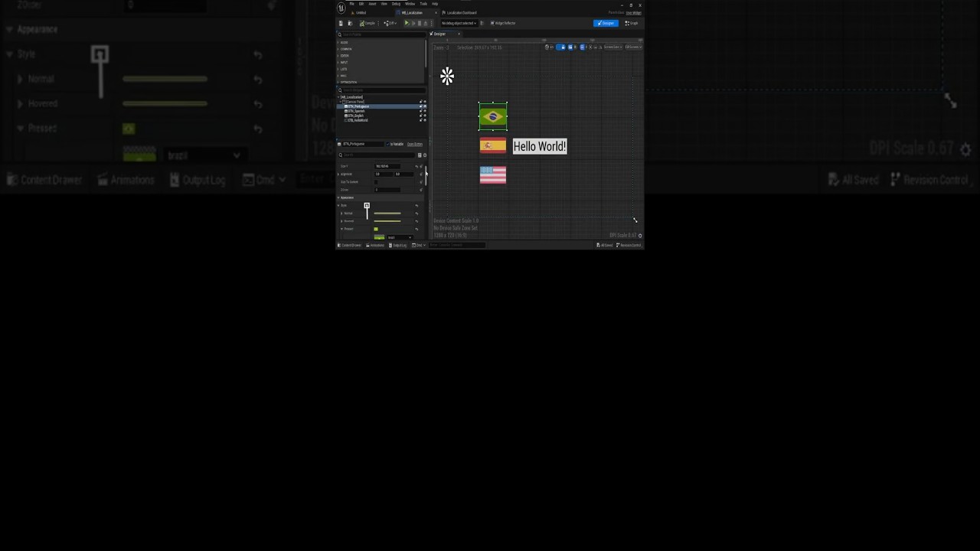This screenshot has height=551, width=980.
Task: Click the Compile button
Action: click(367, 23)
